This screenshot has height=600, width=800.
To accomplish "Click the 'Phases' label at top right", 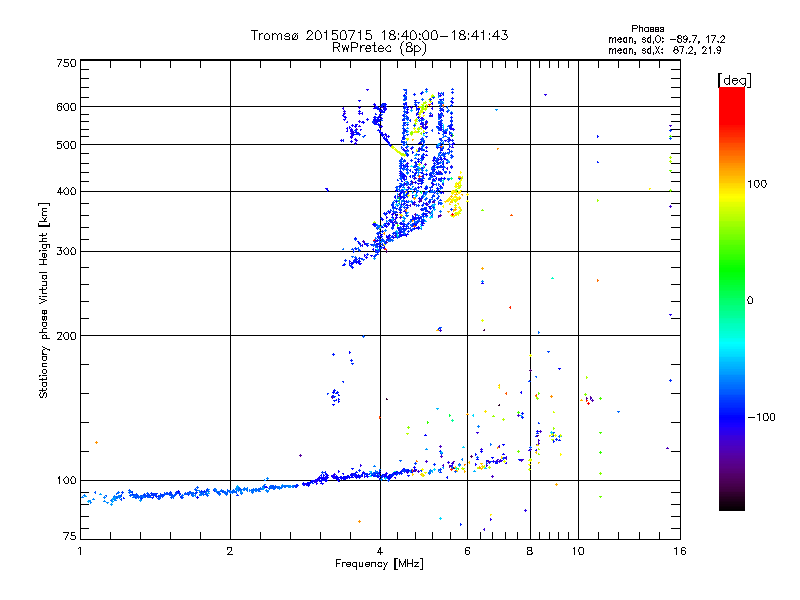I will [x=647, y=29].
